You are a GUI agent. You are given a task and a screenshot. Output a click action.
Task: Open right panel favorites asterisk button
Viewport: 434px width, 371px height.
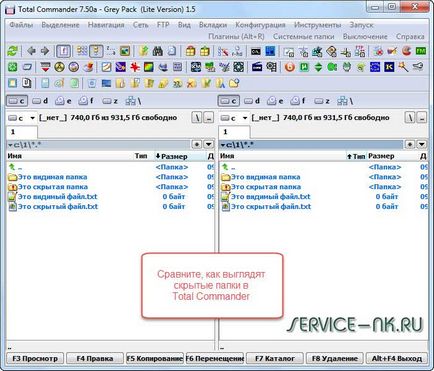click(410, 144)
